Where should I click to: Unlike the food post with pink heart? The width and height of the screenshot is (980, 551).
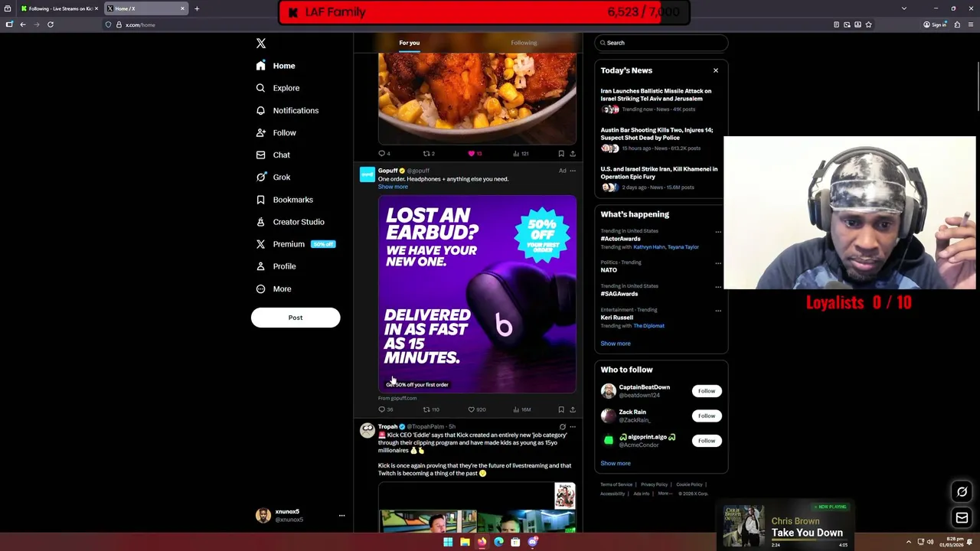pyautogui.click(x=472, y=153)
